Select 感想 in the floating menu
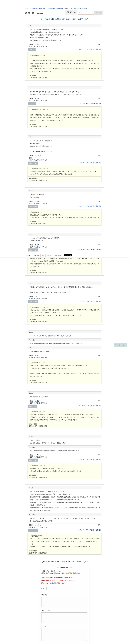This screenshot has width=129, height=644. tap(43, 255)
